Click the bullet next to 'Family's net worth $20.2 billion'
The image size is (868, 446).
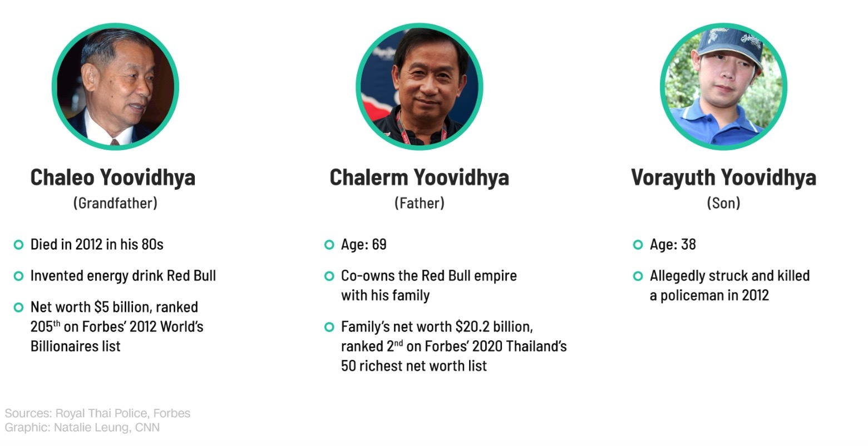pos(329,326)
